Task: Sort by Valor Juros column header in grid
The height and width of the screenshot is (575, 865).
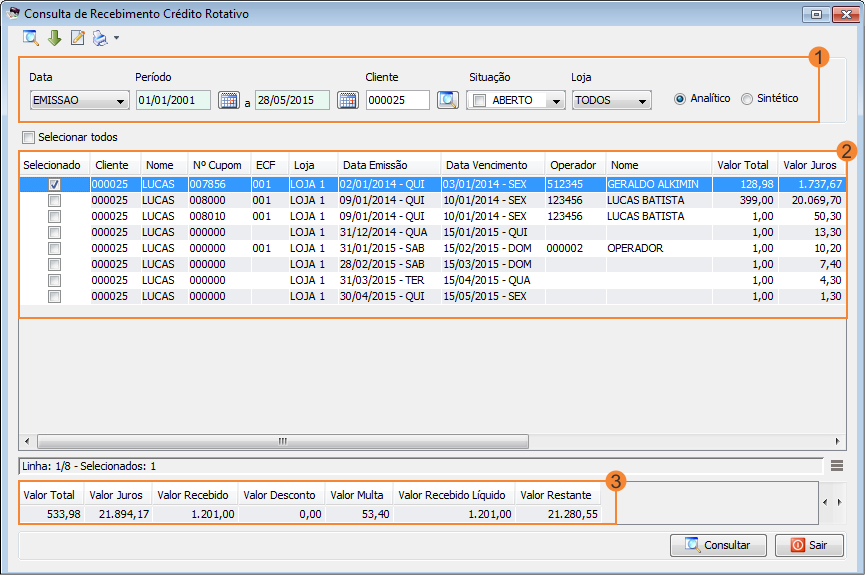Action: tap(810, 165)
